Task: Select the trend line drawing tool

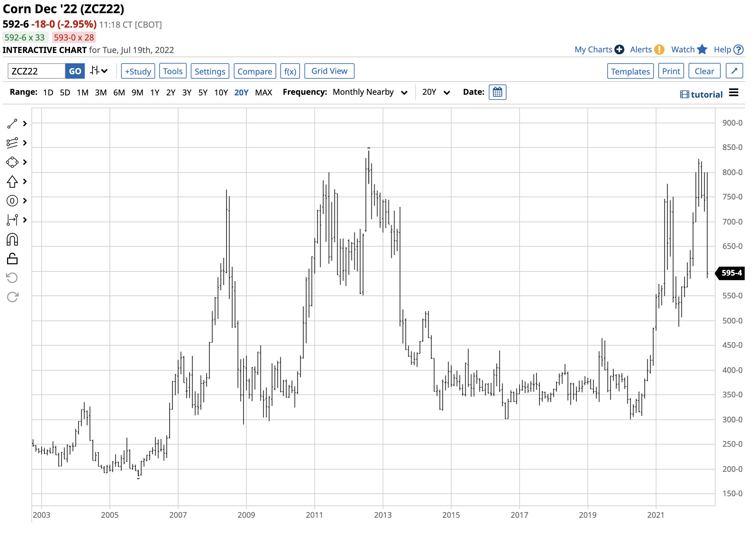Action: (12, 124)
